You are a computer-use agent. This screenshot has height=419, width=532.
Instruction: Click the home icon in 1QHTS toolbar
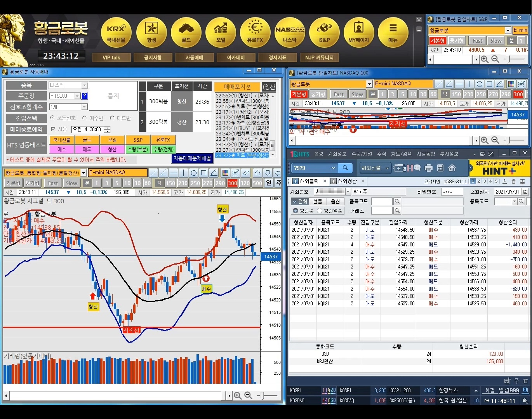(x=452, y=168)
